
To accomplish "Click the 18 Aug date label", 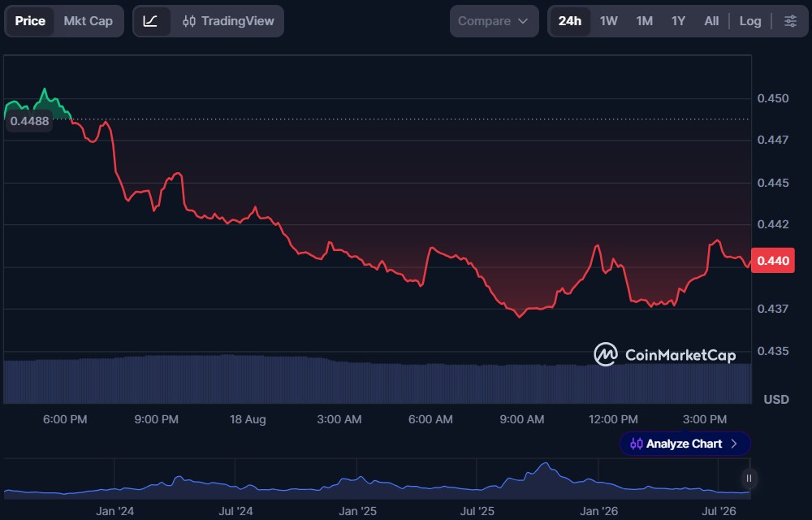I will point(248,419).
